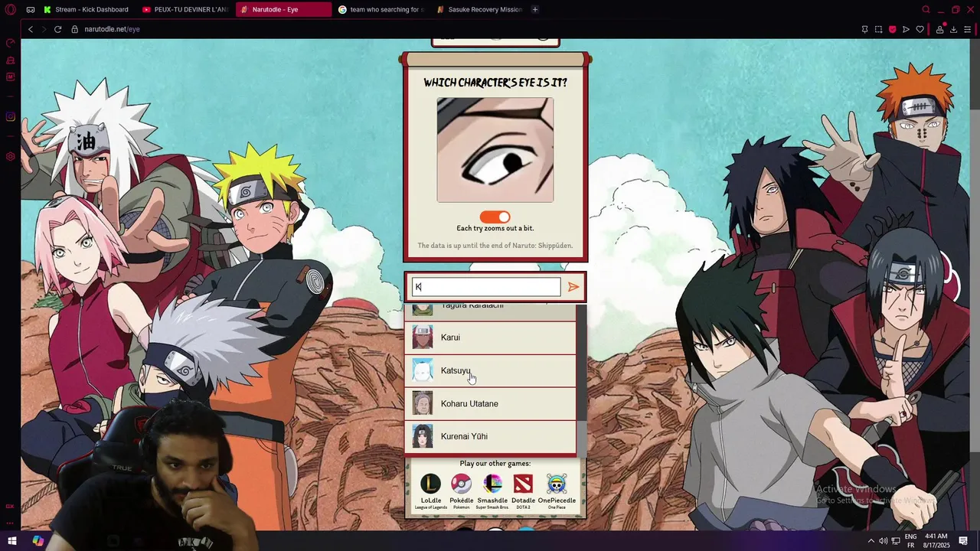
Task: Click the Kurenai Yūhi portrait thumbnail
Action: [423, 436]
